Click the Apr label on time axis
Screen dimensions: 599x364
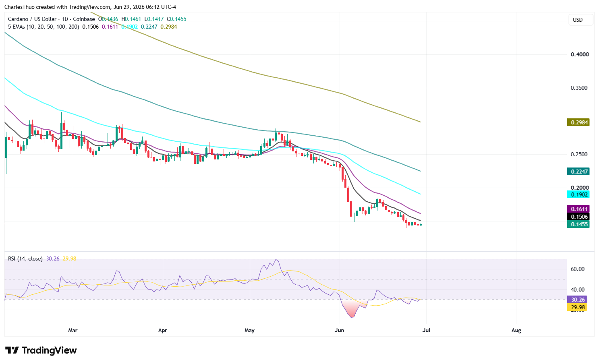(x=163, y=331)
